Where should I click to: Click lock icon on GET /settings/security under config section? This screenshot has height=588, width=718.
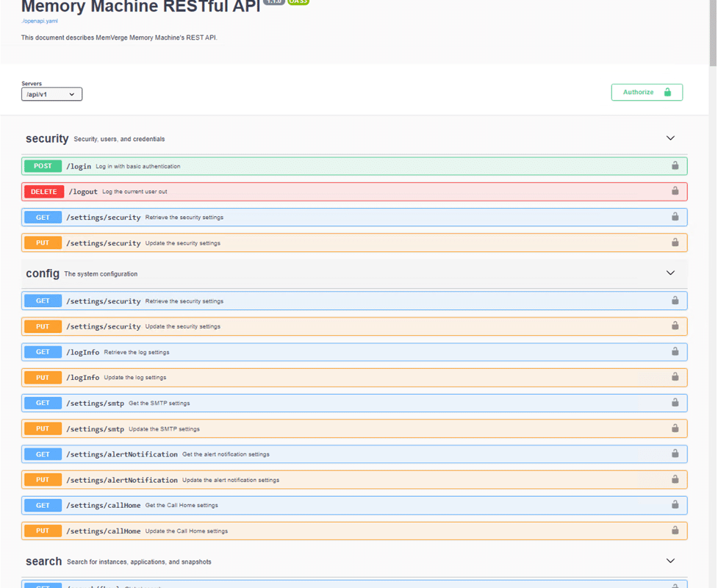[675, 300]
